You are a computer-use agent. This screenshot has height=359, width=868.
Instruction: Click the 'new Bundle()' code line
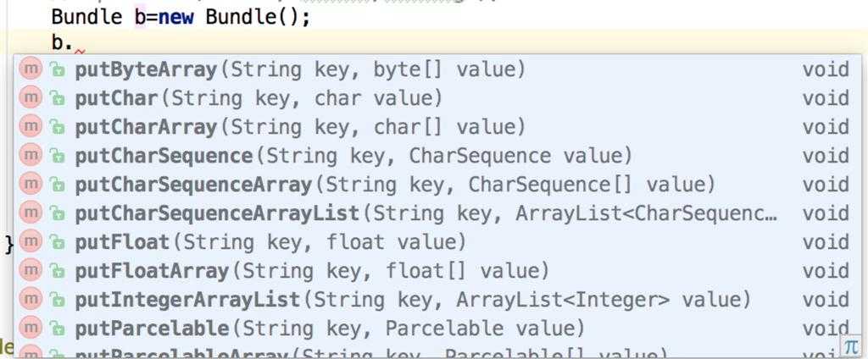pos(181,17)
